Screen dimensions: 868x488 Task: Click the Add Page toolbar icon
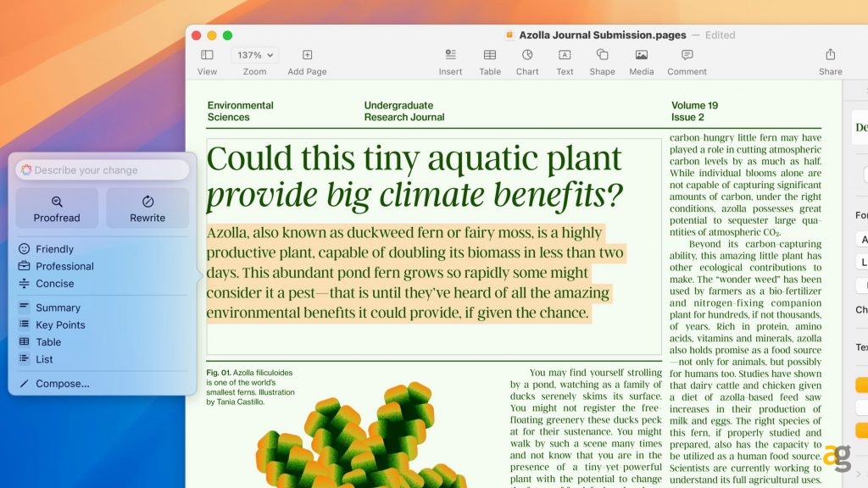click(307, 55)
